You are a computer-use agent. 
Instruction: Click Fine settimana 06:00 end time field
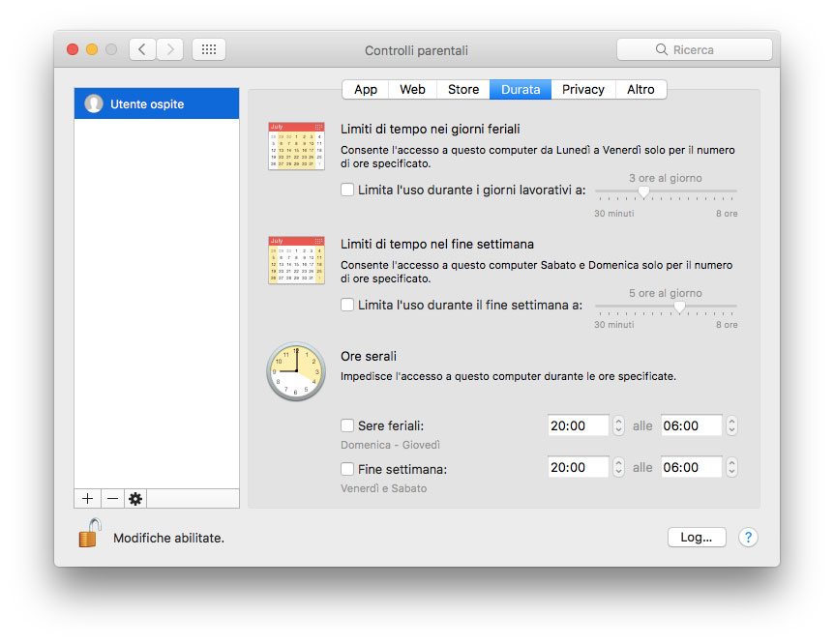click(691, 467)
